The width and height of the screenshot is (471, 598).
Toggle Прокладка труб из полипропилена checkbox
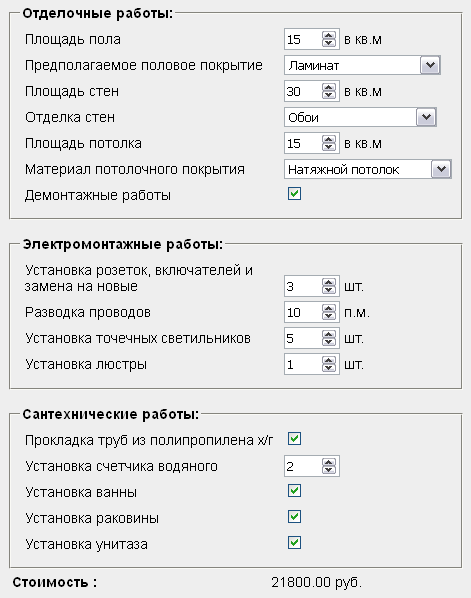[294, 439]
